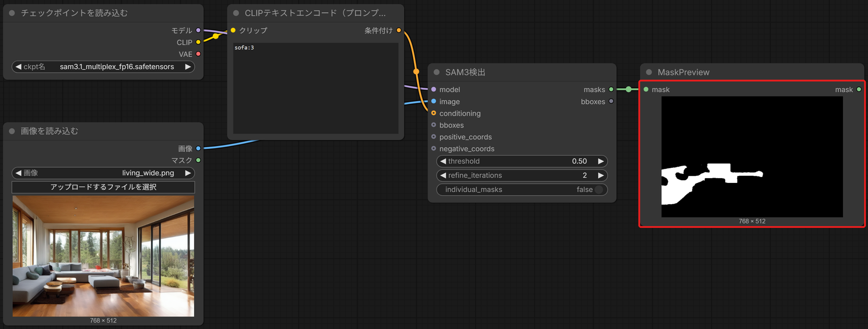Select the VAE output socket

(199, 54)
